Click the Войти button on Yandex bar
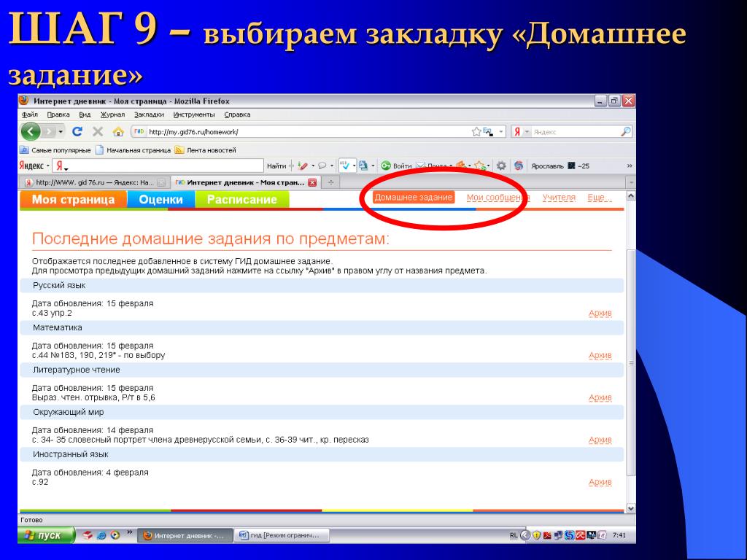Image resolution: width=747 pixels, height=560 pixels. click(x=397, y=166)
